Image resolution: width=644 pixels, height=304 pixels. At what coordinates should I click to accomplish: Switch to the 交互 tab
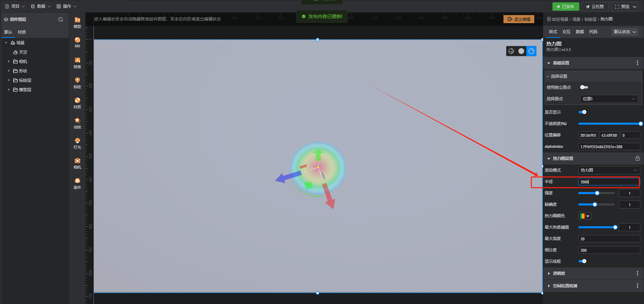[x=566, y=32]
